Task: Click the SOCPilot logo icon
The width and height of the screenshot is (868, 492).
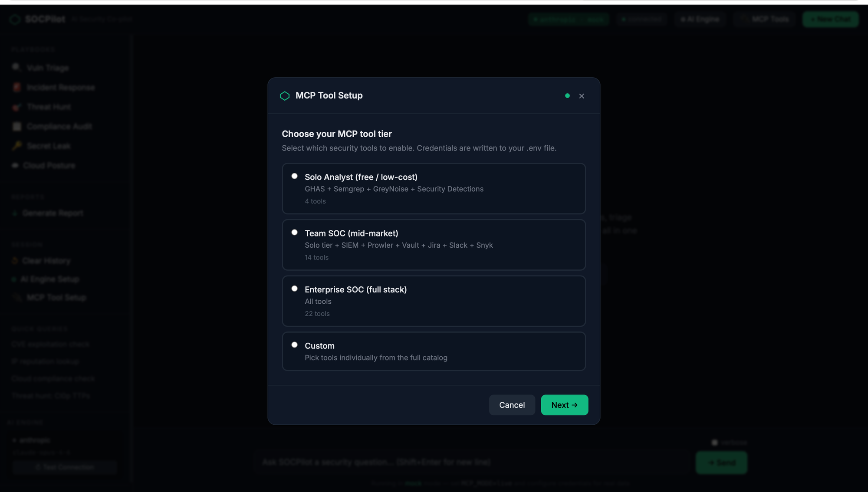Action: (x=15, y=19)
